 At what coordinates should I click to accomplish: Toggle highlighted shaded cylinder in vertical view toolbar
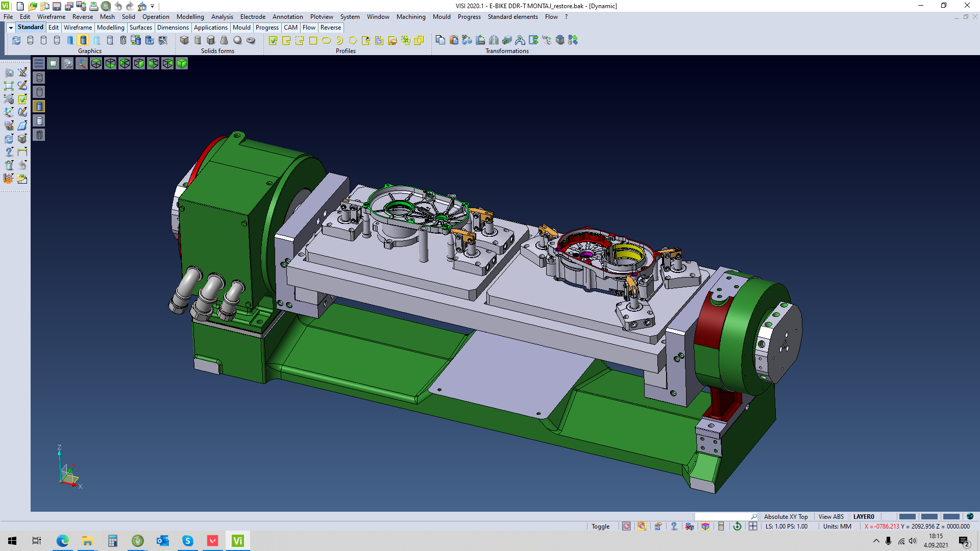pos(39,106)
